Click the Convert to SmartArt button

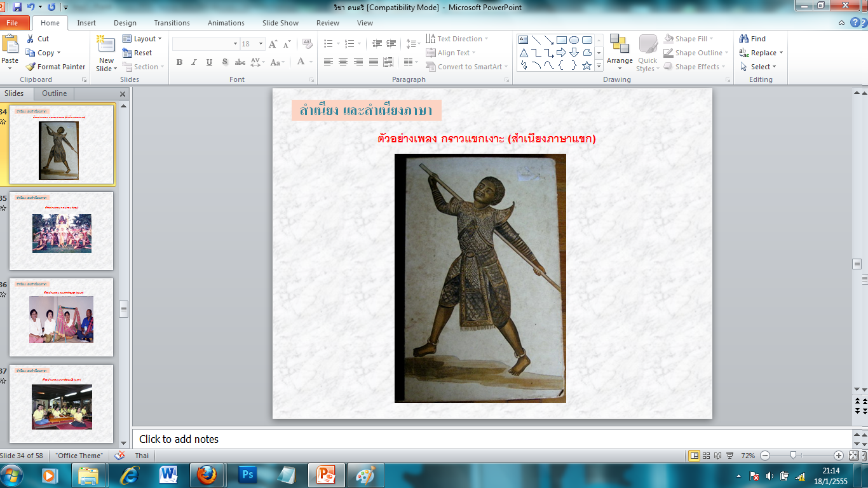pos(469,67)
